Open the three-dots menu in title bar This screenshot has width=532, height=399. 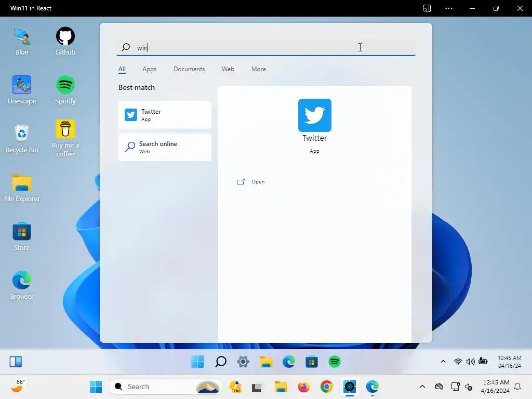pyautogui.click(x=448, y=8)
